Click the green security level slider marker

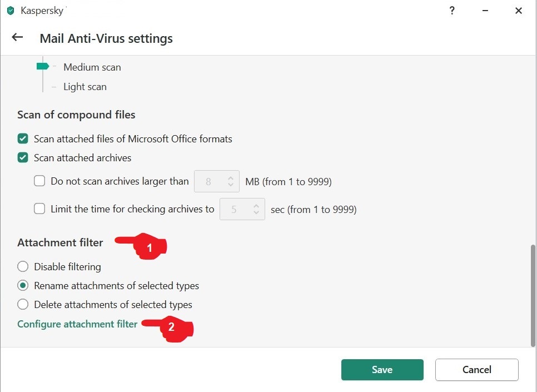pos(43,66)
